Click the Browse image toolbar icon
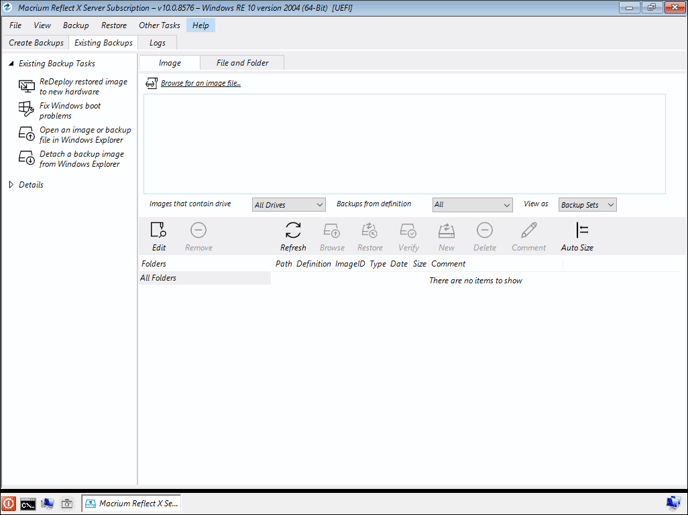688x515 pixels. pos(332,229)
